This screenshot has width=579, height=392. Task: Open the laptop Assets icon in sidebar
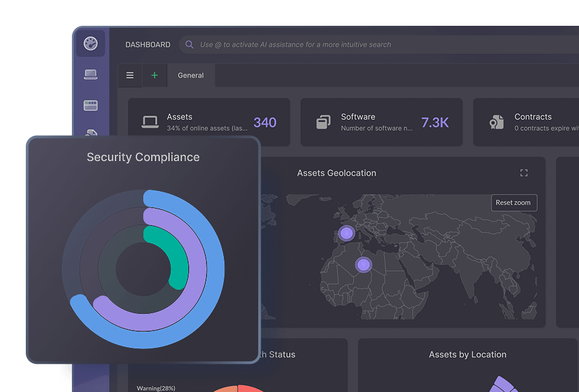tap(90, 74)
